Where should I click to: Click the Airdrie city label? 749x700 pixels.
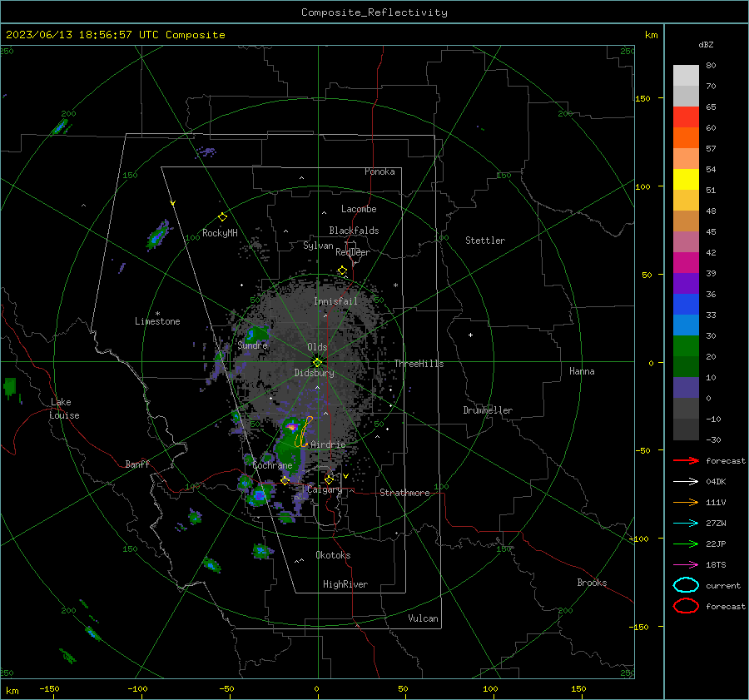(x=328, y=444)
